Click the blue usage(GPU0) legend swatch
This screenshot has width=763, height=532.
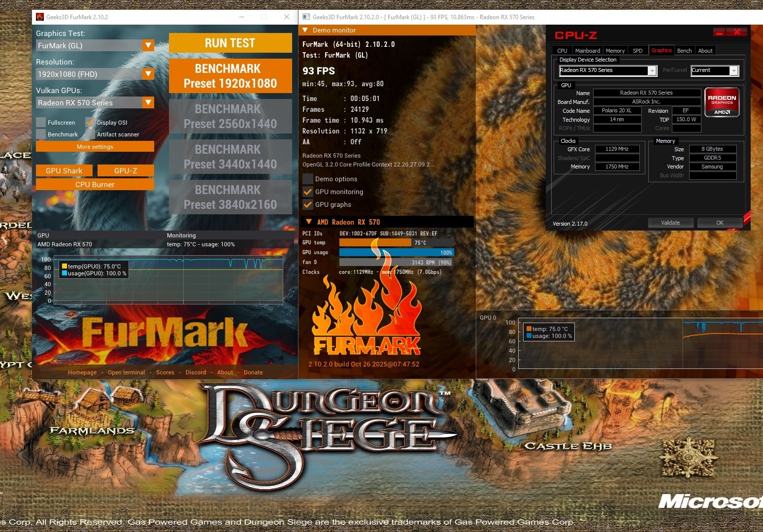pos(64,273)
